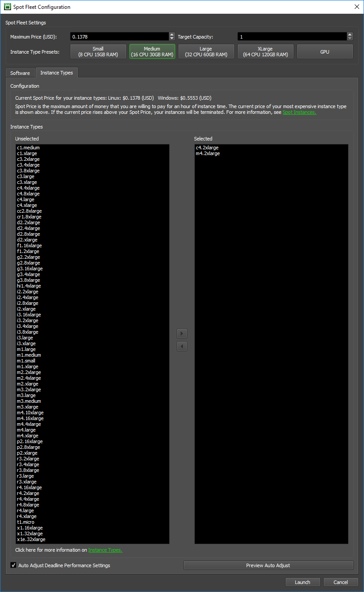
Task: Choose the Small preset (8 CPU 15GB RAM)
Action: tap(98, 51)
